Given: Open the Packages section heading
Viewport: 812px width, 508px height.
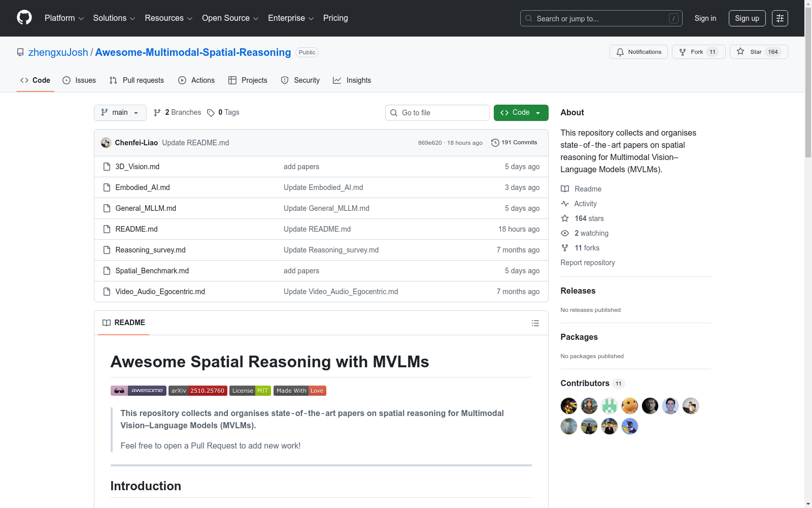Looking at the screenshot, I should tap(579, 337).
